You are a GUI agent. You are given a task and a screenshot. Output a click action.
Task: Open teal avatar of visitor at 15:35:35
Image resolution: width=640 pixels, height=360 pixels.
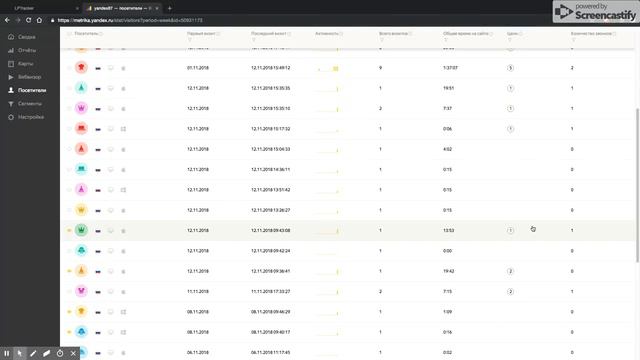click(81, 88)
